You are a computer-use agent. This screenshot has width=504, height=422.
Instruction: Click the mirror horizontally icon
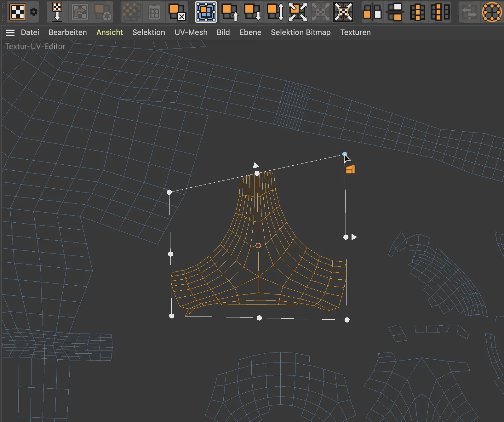click(372, 12)
